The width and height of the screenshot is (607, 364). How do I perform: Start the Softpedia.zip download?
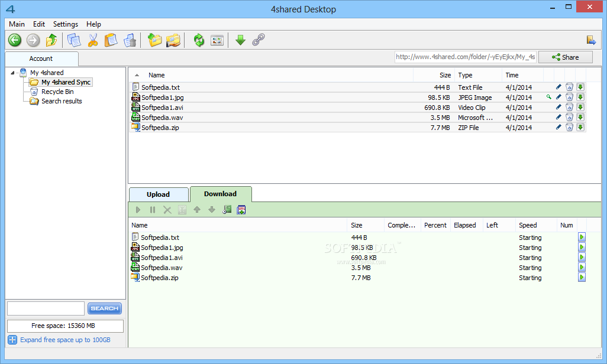tap(582, 277)
